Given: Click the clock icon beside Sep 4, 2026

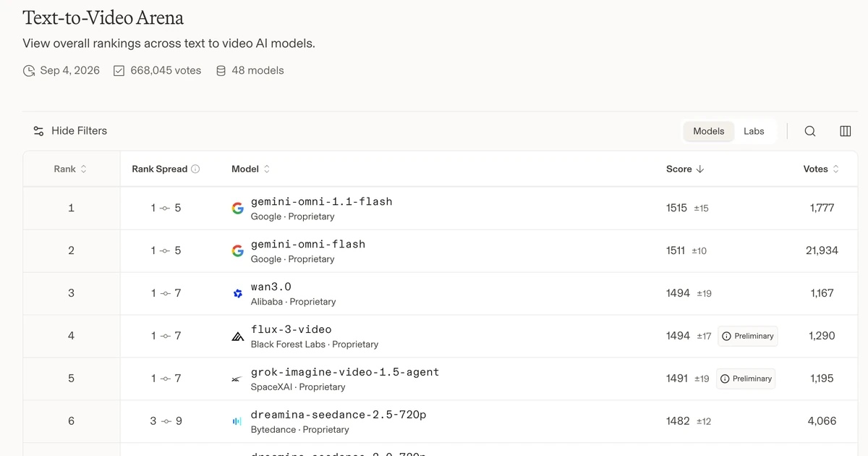Looking at the screenshot, I should (x=29, y=71).
